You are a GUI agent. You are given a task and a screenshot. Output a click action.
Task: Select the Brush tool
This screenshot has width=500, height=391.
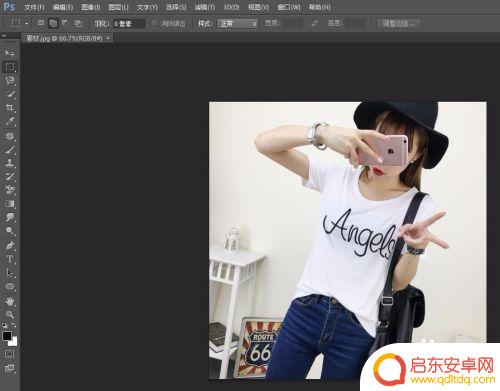pos(10,150)
